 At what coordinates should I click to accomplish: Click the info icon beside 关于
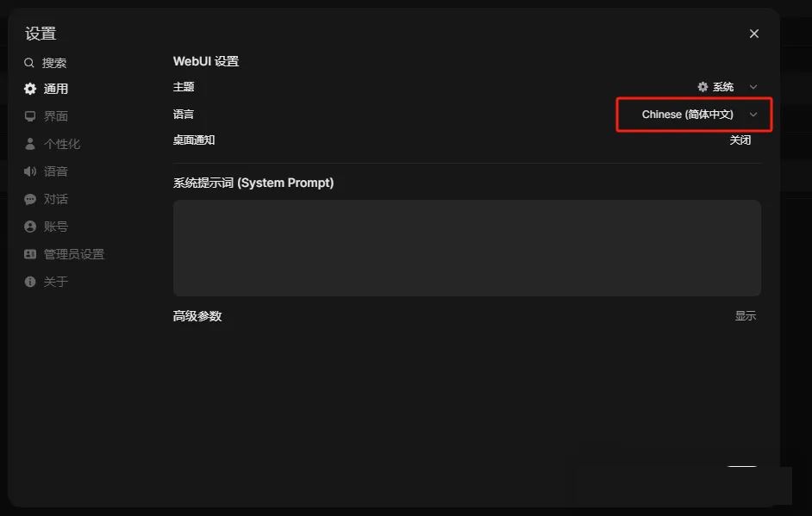30,282
